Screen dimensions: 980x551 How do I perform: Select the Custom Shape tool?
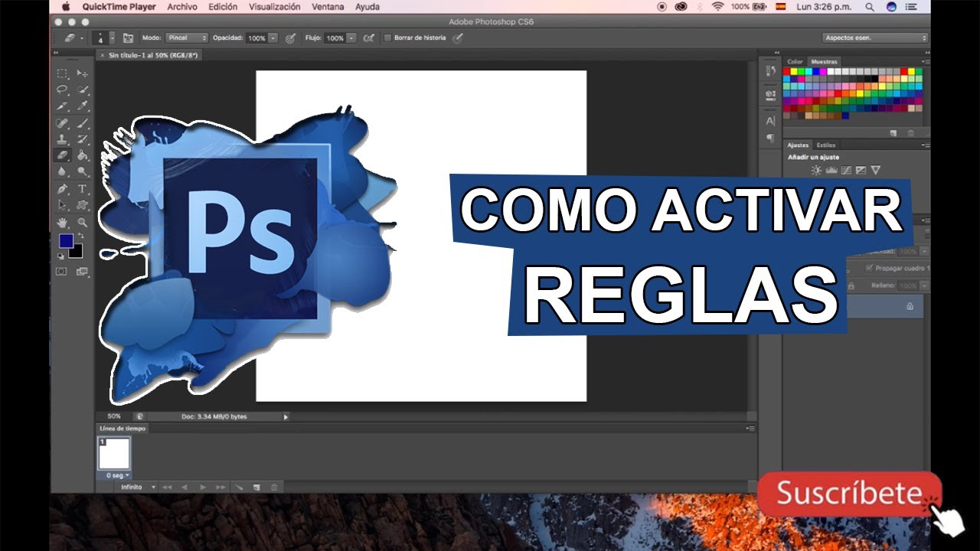click(x=82, y=205)
